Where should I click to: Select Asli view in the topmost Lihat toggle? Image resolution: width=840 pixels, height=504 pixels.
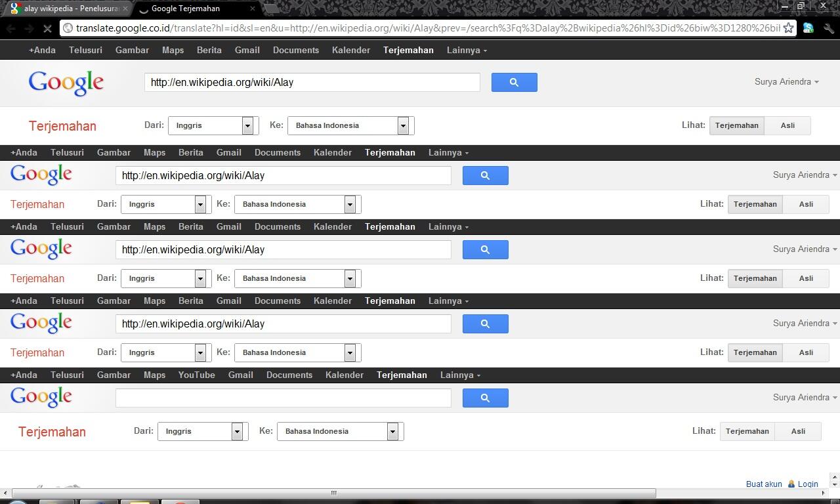[x=787, y=125]
